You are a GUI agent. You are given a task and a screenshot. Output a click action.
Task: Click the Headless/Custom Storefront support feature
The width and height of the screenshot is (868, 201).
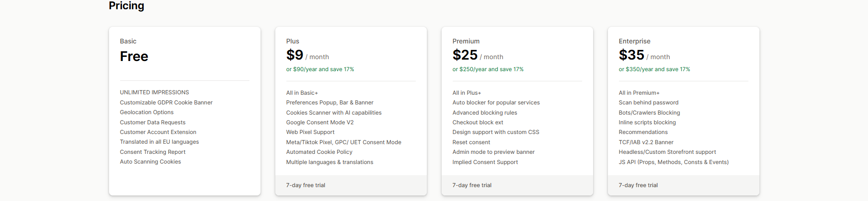[667, 152]
